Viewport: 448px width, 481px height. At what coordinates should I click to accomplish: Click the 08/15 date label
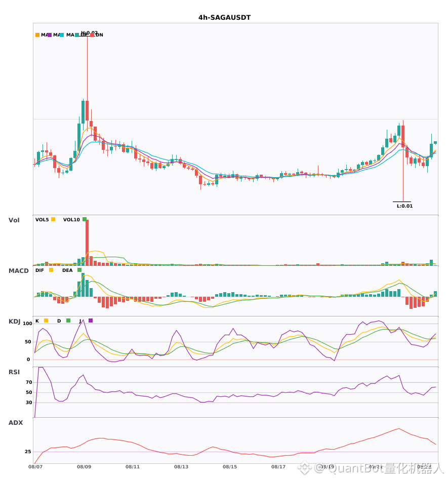point(230,467)
